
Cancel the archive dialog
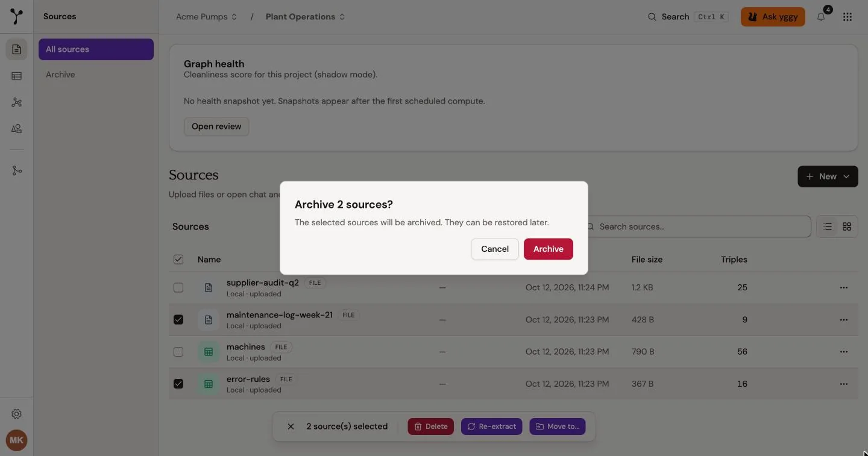(x=495, y=249)
